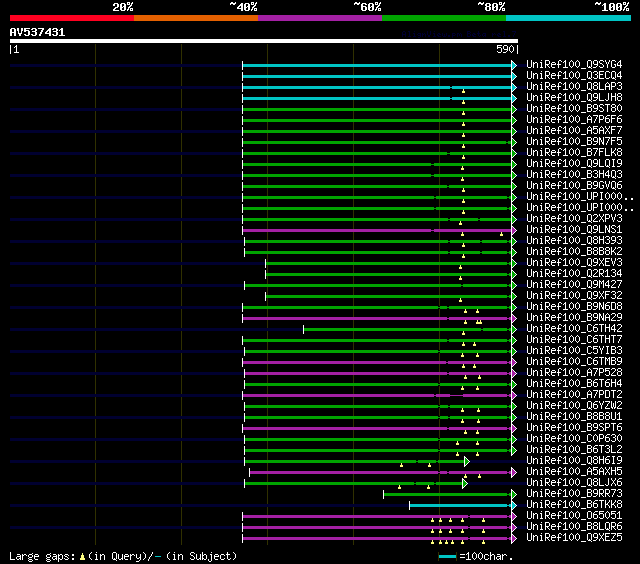
Task: Click the UniRef100_Q3ECQ4 subject label
Action: tap(574, 75)
